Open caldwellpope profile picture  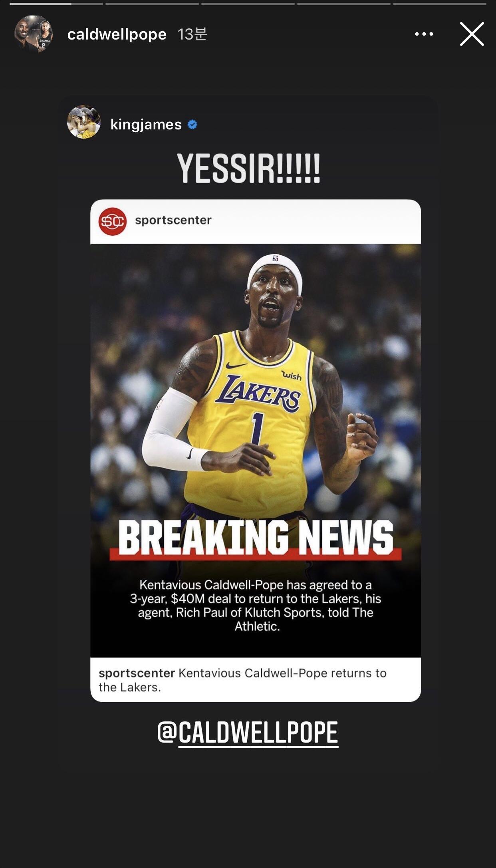point(34,34)
